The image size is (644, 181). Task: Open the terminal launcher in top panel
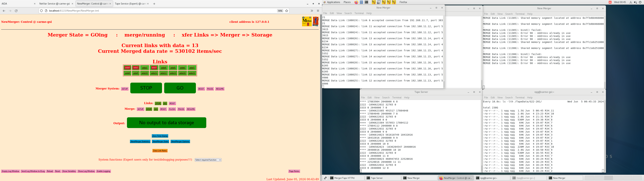[366, 2]
